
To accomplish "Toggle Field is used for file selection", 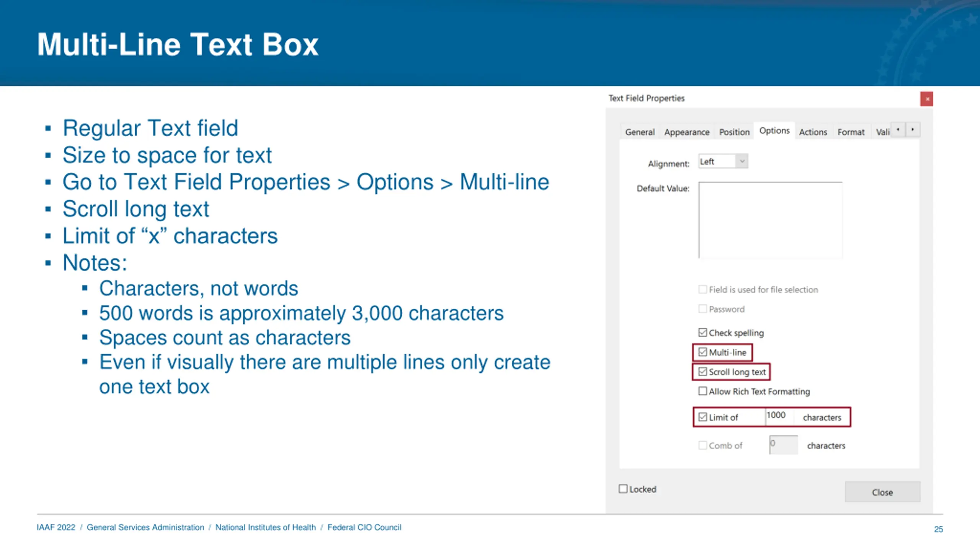I will (703, 289).
